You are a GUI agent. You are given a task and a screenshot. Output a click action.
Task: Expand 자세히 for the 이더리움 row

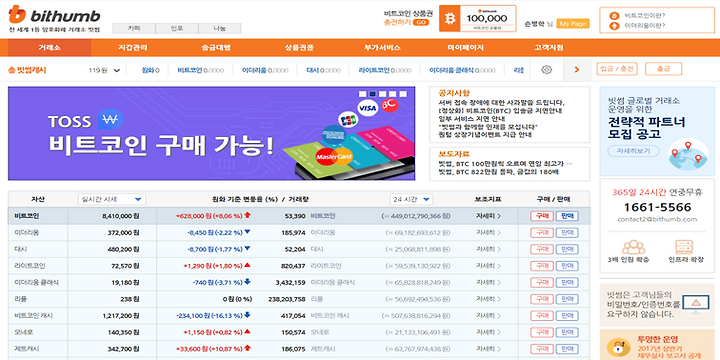click(488, 232)
